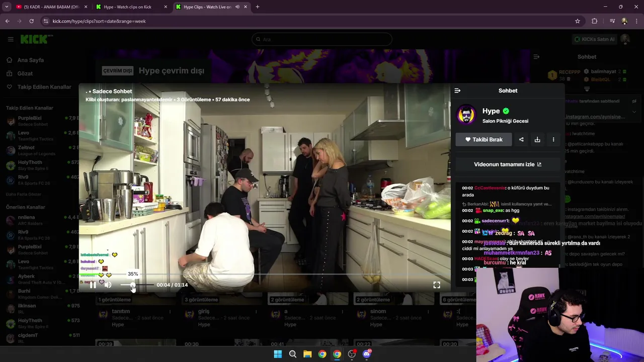Image resolution: width=644 pixels, height=362 pixels.
Task: Open the tab search dropdown
Action: pos(7,7)
